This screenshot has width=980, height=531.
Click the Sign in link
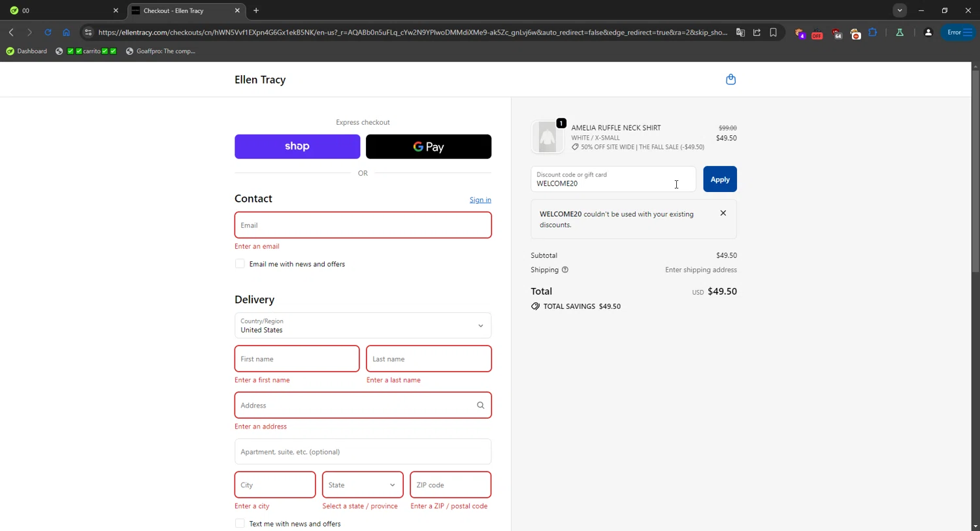tap(480, 200)
